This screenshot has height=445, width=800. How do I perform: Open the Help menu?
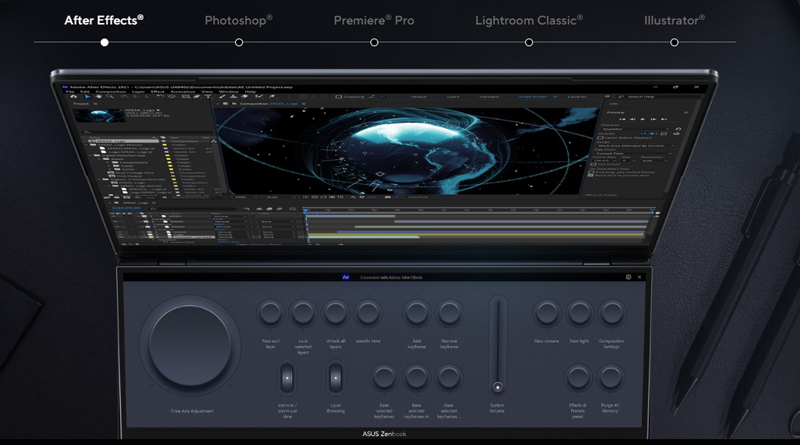(251, 91)
